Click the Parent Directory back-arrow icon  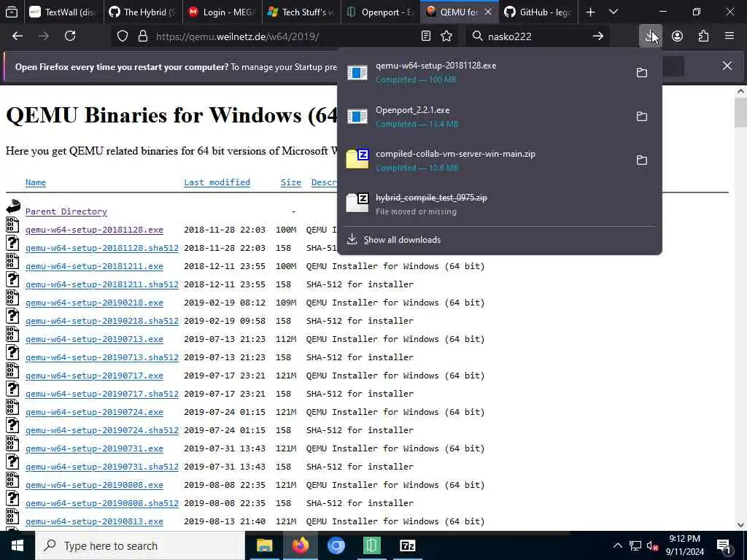(13, 206)
